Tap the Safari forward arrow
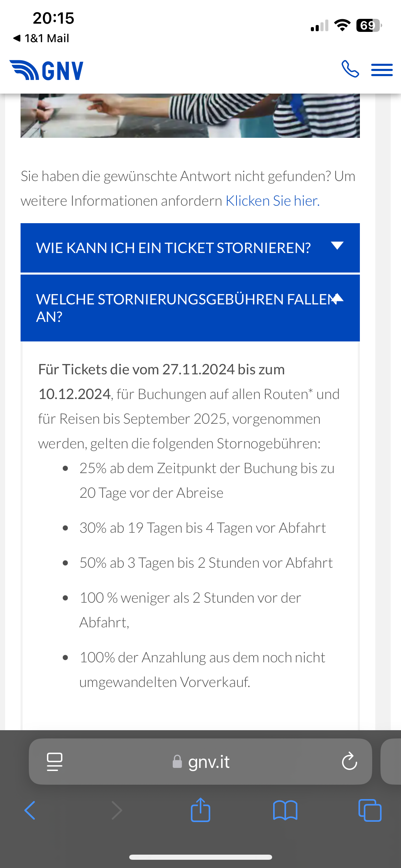 point(117,810)
